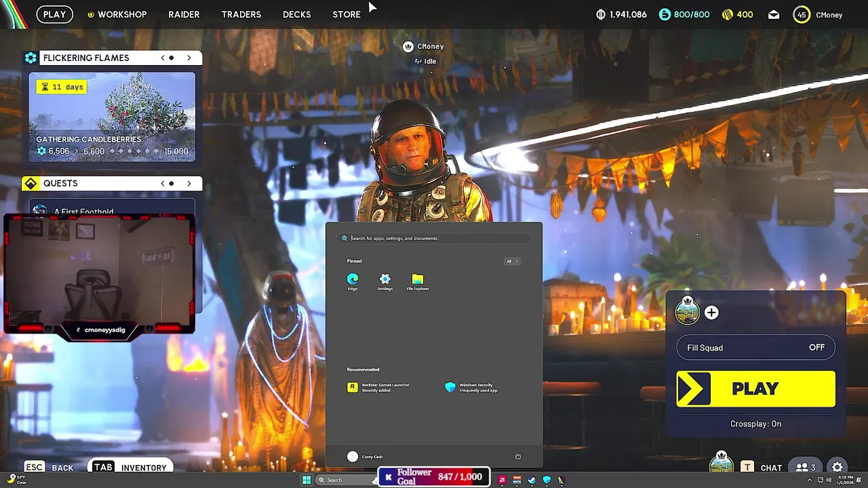Image resolution: width=868 pixels, height=488 pixels.
Task: Click the Start menu search field
Action: (x=434, y=238)
